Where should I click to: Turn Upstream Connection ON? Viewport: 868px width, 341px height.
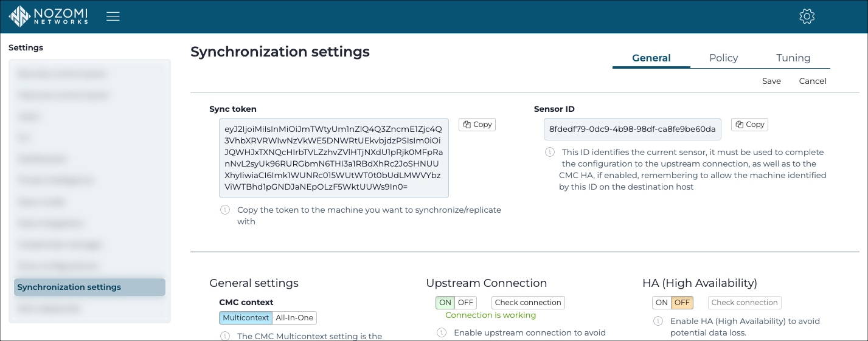point(445,303)
